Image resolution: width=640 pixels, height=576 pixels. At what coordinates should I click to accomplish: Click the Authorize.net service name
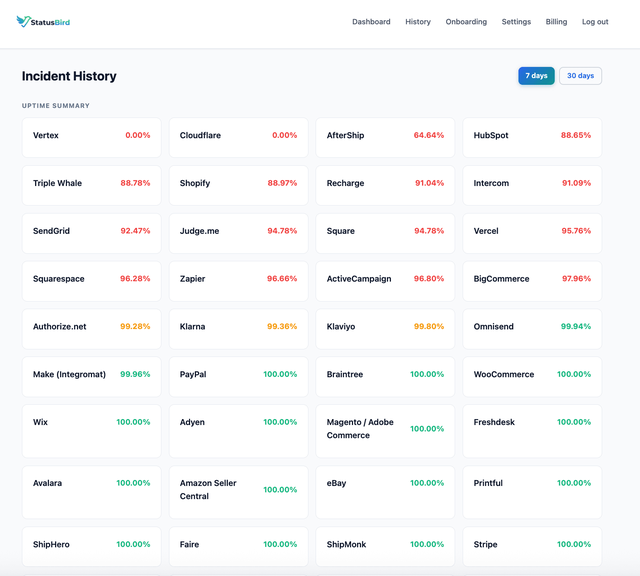click(x=60, y=326)
